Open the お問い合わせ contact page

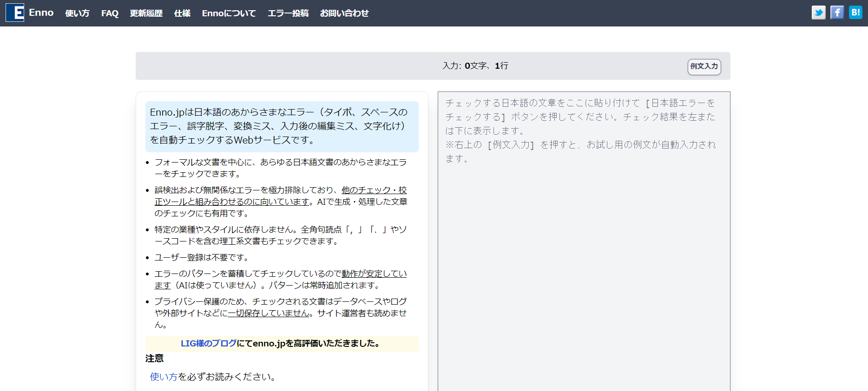[x=344, y=13]
